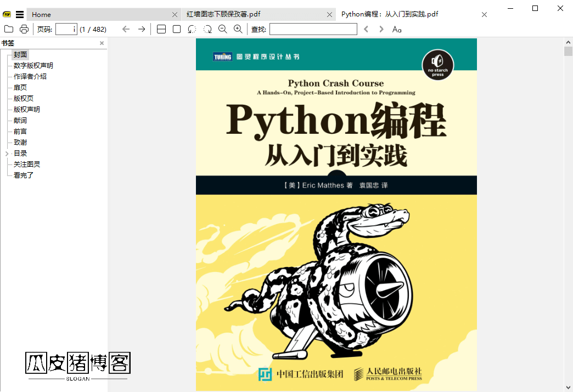Close the bookmarks panel
This screenshot has height=392, width=573.
click(x=102, y=43)
